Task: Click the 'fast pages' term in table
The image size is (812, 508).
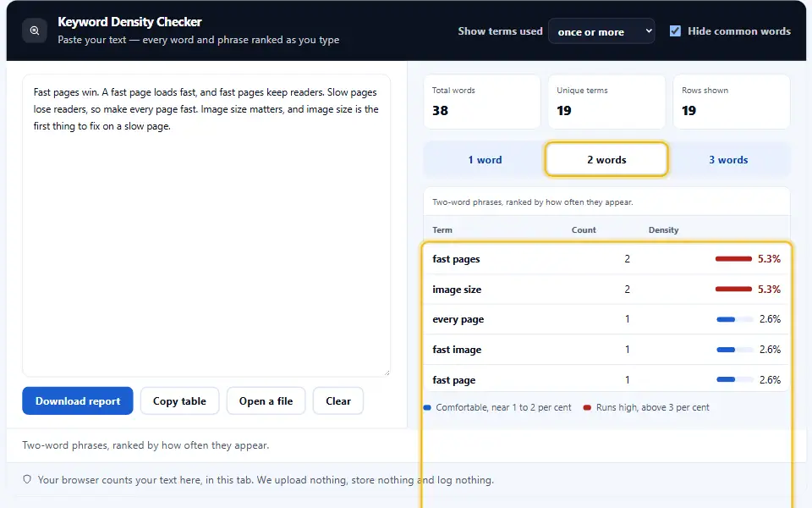Action: coord(456,259)
